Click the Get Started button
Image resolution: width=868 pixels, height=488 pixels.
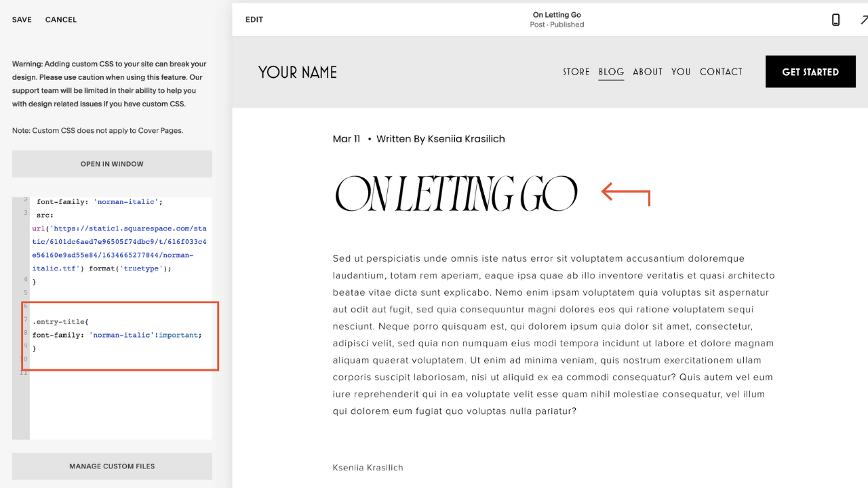(x=810, y=72)
